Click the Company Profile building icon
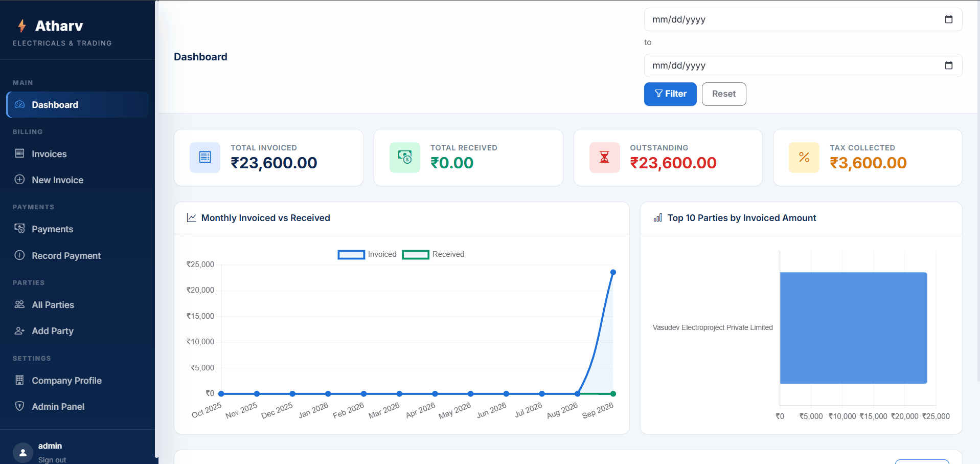 [x=19, y=380]
